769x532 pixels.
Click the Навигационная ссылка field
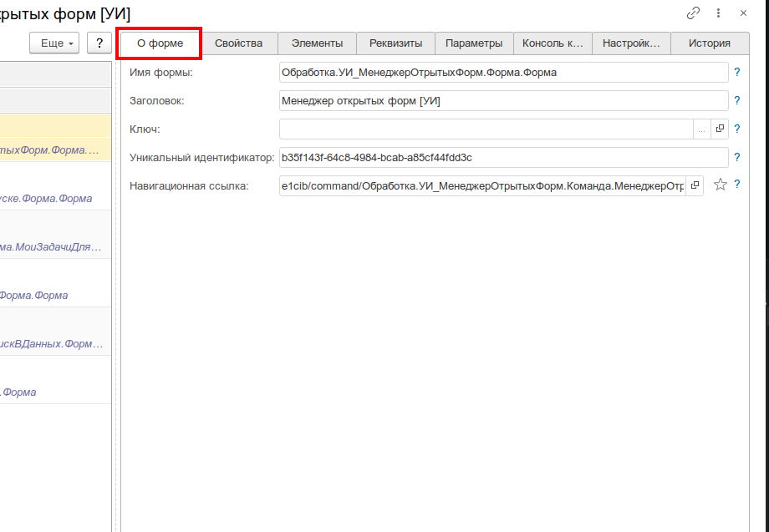pos(482,186)
